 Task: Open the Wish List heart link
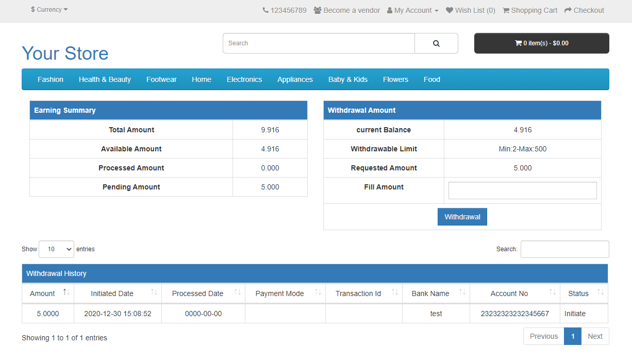click(x=470, y=10)
